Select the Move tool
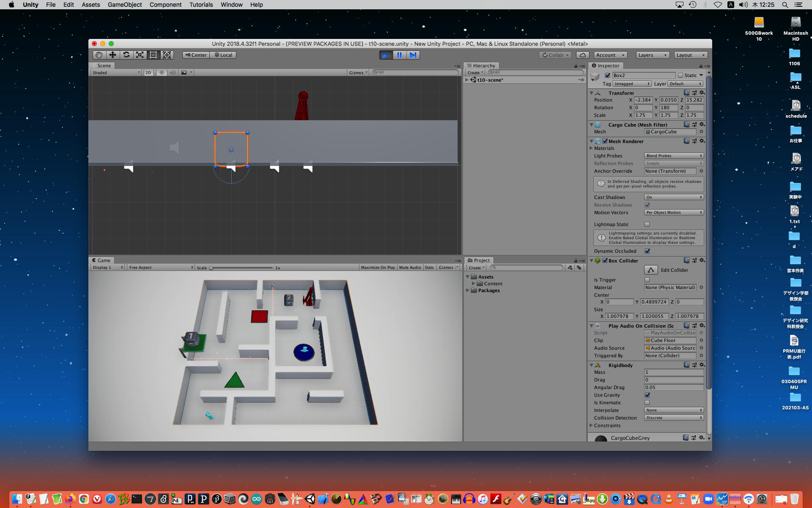 point(112,55)
